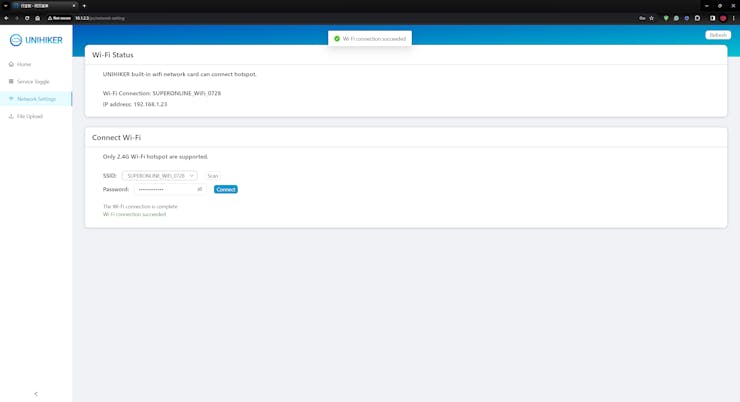Click the Scan button
This screenshot has width=740, height=402.
click(213, 176)
